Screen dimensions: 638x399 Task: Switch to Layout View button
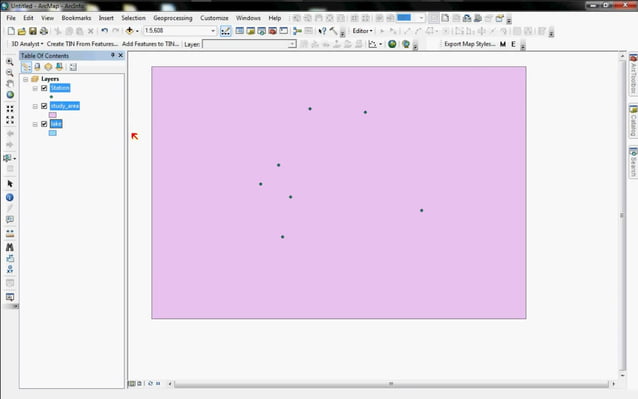[140, 384]
